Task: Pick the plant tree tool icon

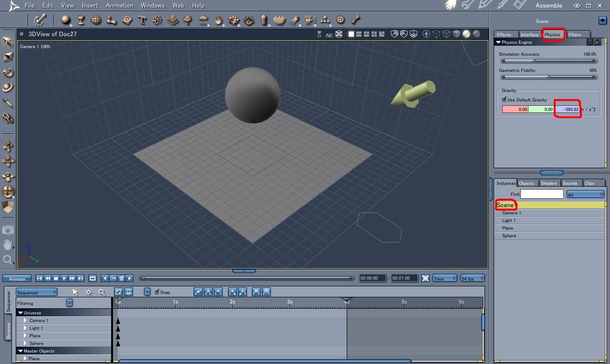Action: point(188,20)
